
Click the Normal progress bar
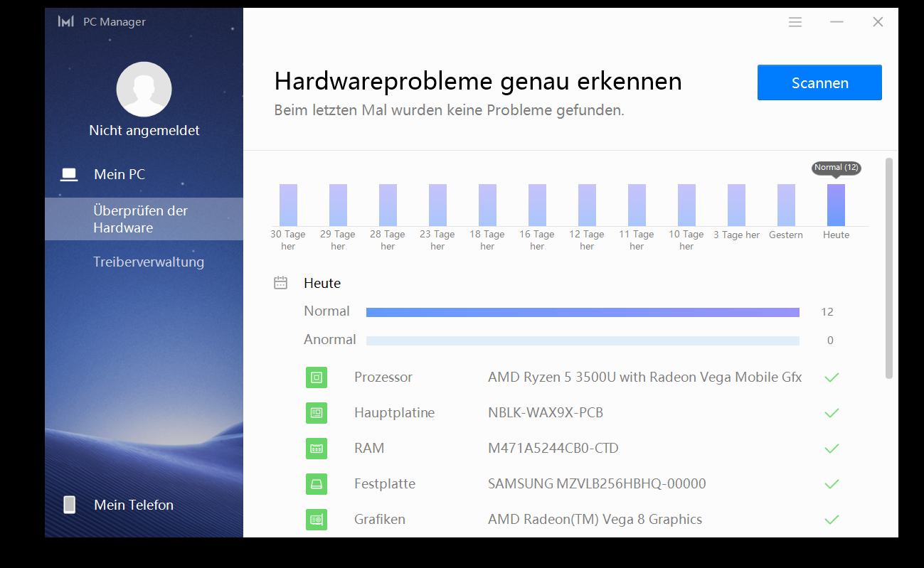point(583,312)
